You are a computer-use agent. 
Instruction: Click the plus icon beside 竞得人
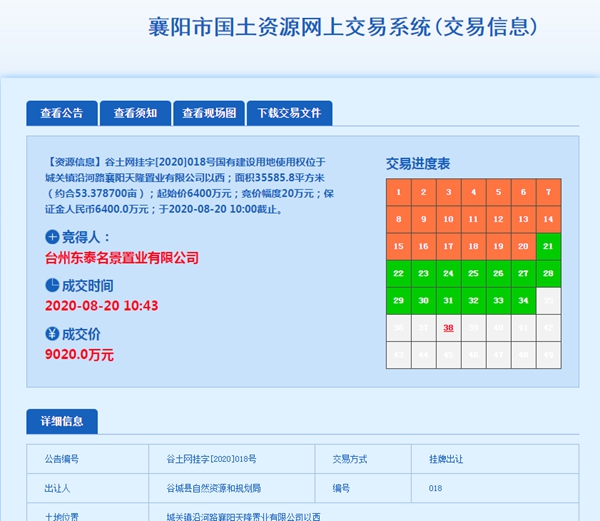coord(52,237)
